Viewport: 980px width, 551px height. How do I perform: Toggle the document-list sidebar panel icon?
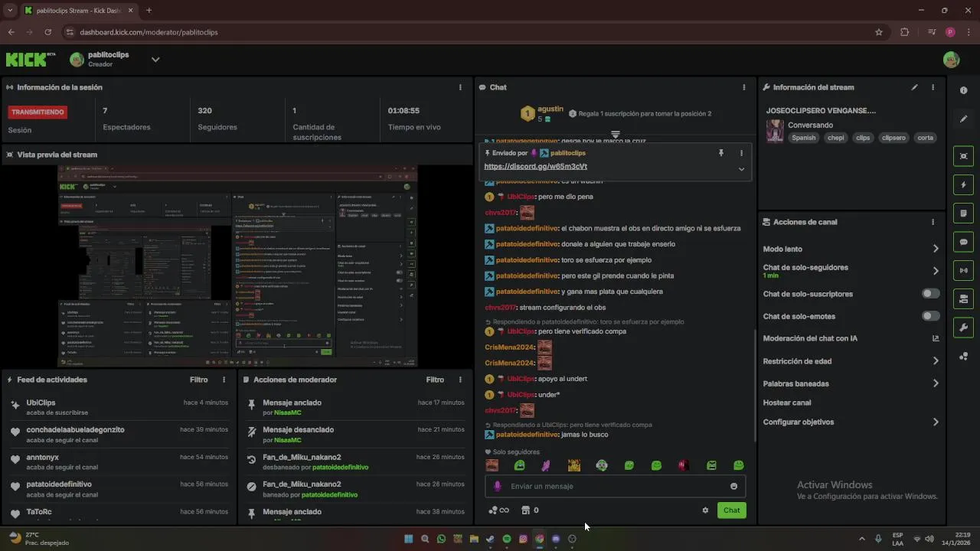pyautogui.click(x=963, y=213)
